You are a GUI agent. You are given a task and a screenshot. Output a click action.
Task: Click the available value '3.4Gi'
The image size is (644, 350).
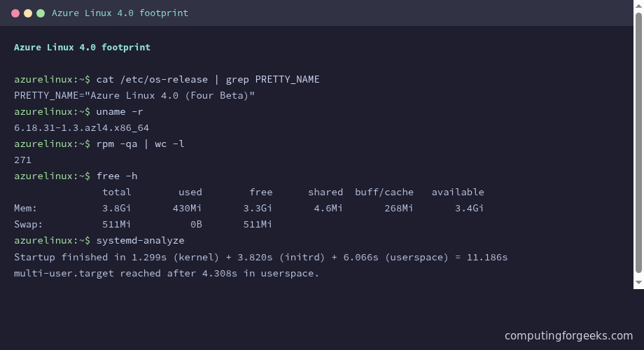[470, 209]
